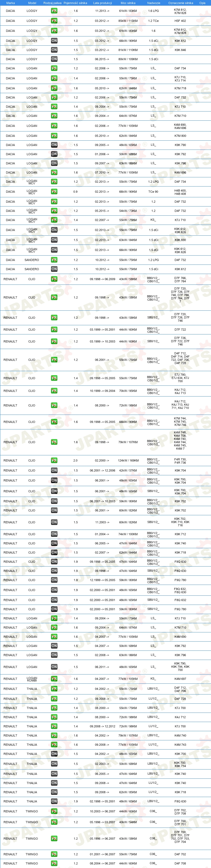
Task: Select the 124kW / 169KM power cell
Action: (128, 460)
